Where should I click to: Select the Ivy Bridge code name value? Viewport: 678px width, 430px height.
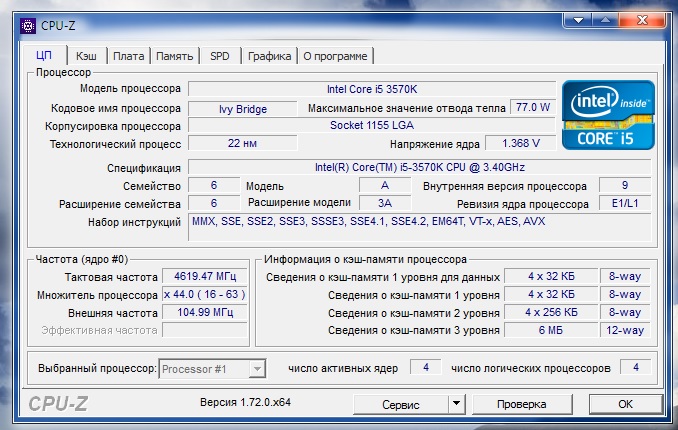[243, 109]
